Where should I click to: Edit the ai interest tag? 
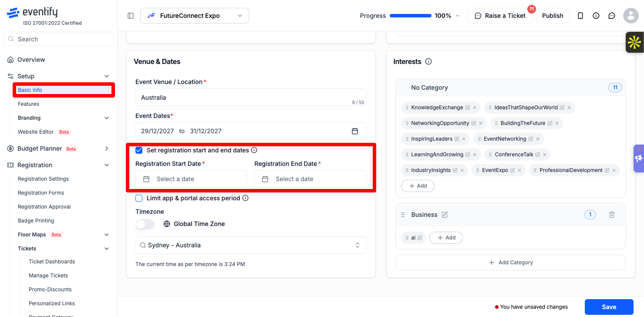[x=420, y=238]
